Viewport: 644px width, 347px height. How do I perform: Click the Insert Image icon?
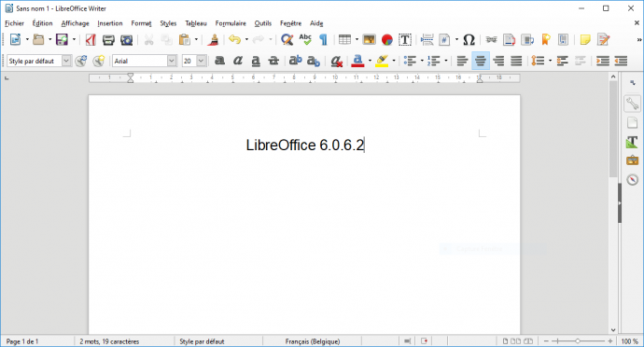pyautogui.click(x=369, y=40)
